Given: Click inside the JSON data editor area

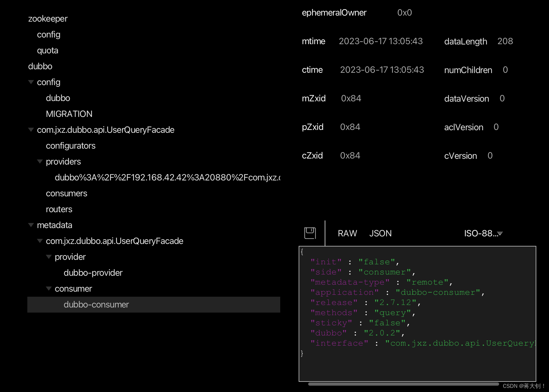Looking at the screenshot, I should coord(417,314).
